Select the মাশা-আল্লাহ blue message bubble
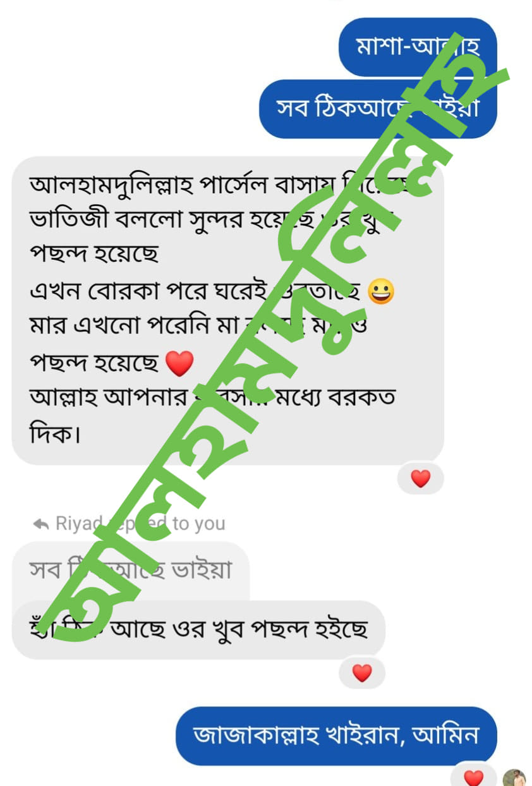Image resolution: width=532 pixels, height=786 pixels. pos(418,47)
